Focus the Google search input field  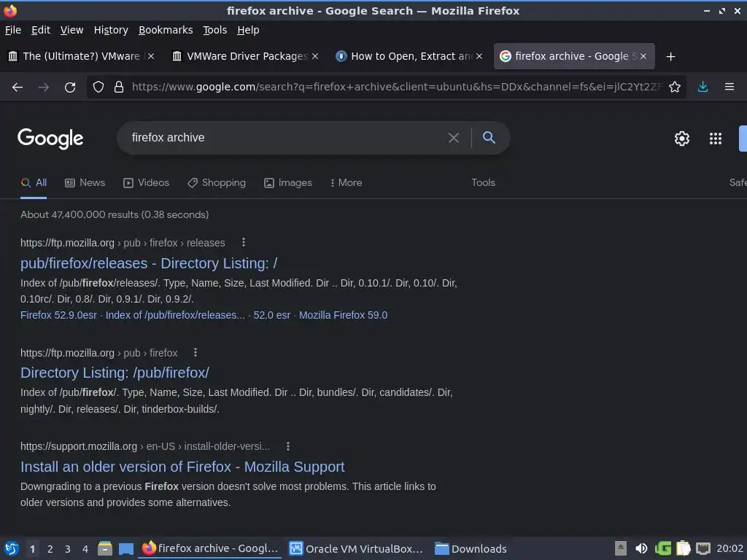[286, 138]
